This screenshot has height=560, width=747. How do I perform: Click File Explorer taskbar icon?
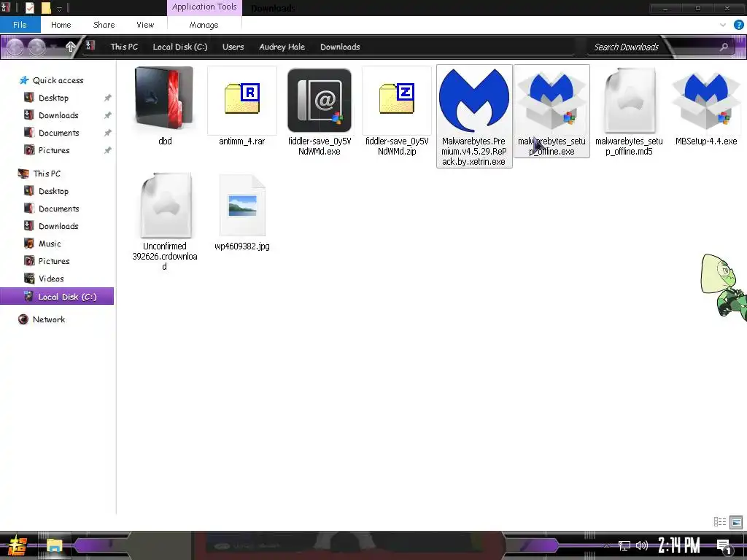click(54, 545)
